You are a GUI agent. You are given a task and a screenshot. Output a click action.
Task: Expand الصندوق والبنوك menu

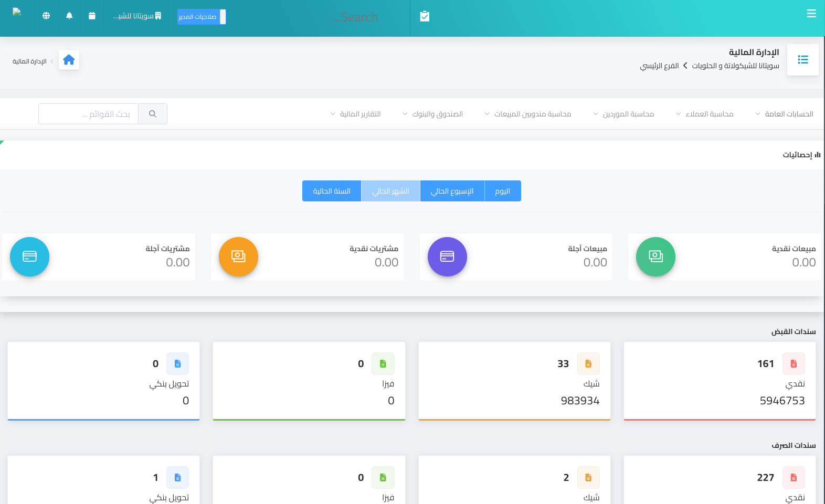pyautogui.click(x=432, y=114)
